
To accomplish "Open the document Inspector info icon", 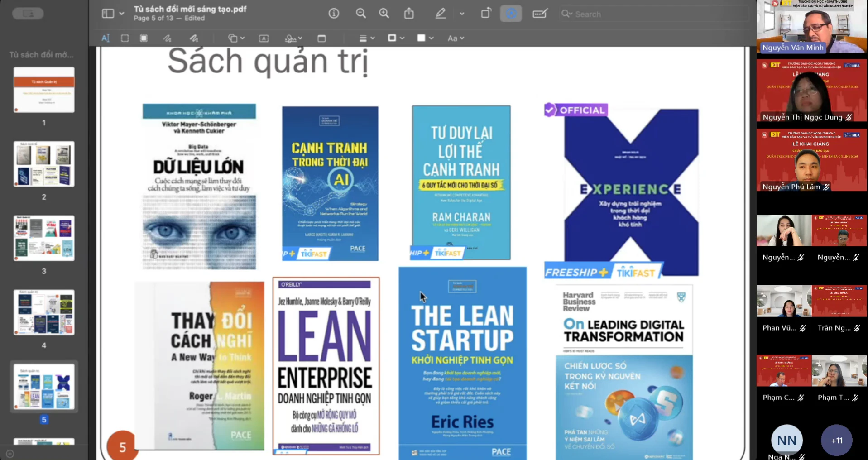I will pyautogui.click(x=334, y=14).
